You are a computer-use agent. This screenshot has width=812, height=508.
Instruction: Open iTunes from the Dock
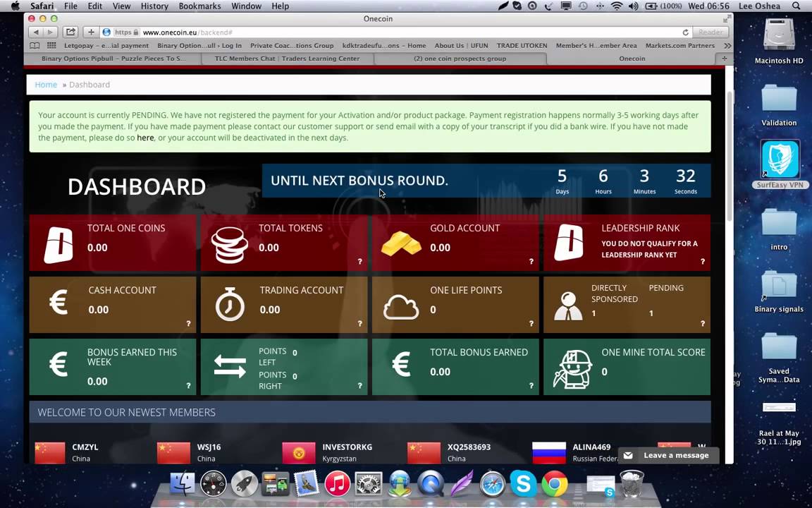pos(337,485)
